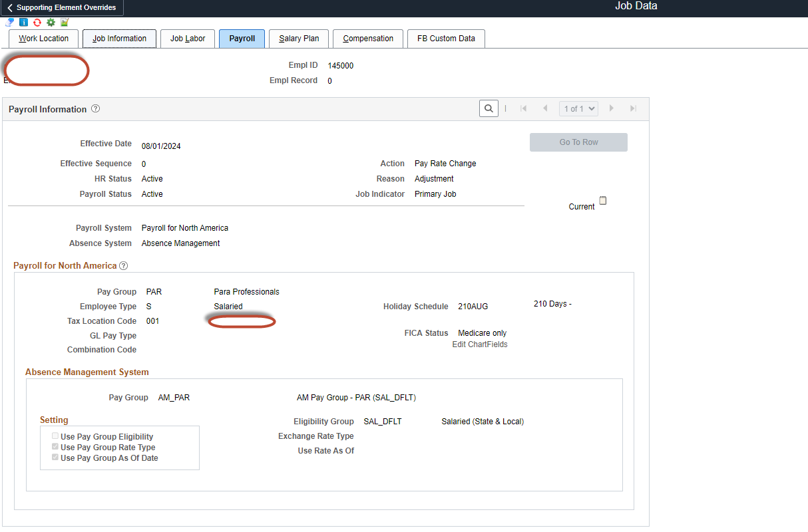808x532 pixels.
Task: Open the page information icon
Action: pos(23,22)
